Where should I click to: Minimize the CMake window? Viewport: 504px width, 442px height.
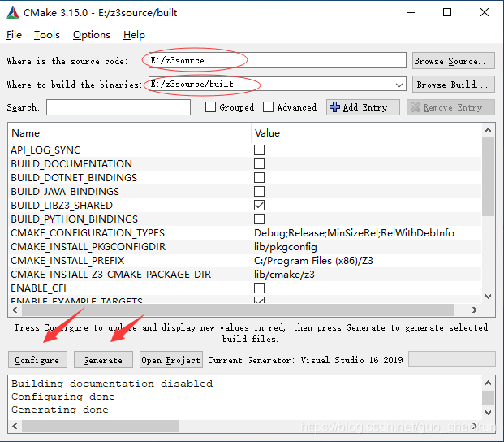411,12
